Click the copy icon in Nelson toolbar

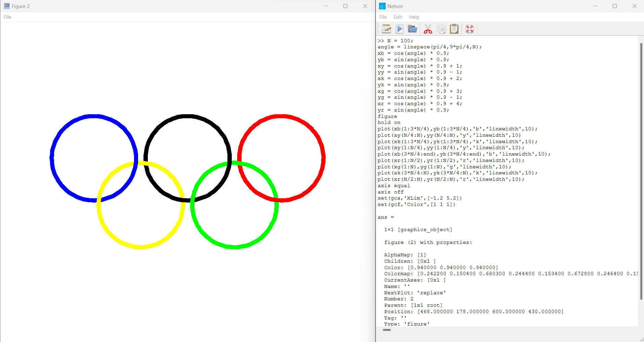441,29
